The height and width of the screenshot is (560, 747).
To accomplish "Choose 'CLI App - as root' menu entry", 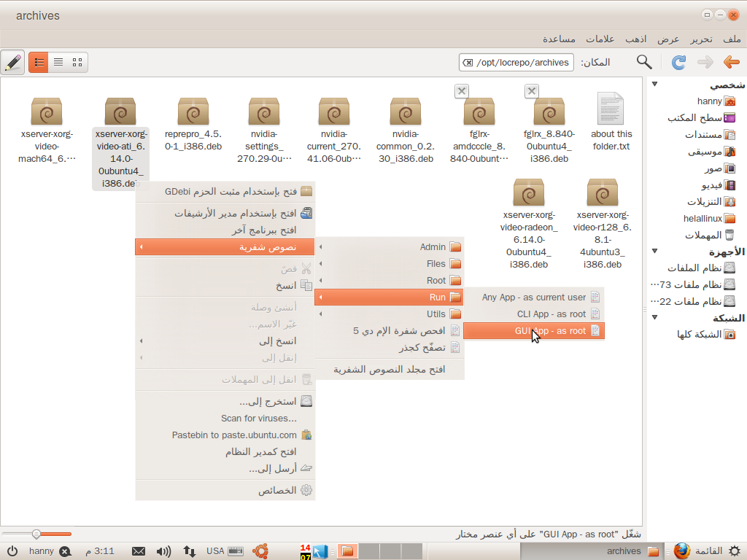I will coord(551,314).
